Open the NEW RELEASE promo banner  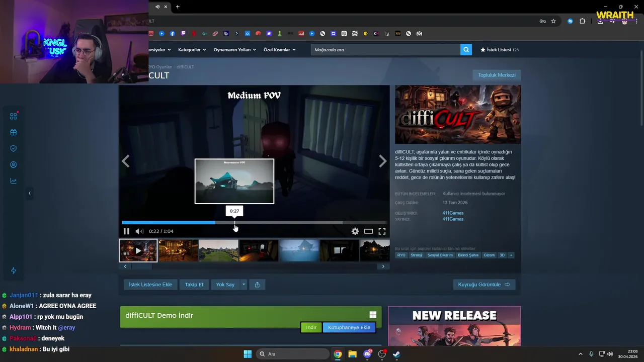tap(454, 326)
